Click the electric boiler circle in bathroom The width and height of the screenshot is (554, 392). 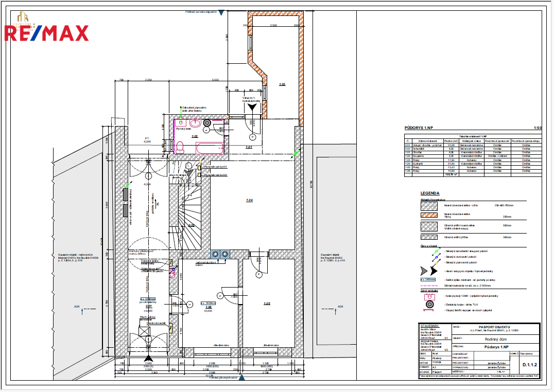[207, 123]
